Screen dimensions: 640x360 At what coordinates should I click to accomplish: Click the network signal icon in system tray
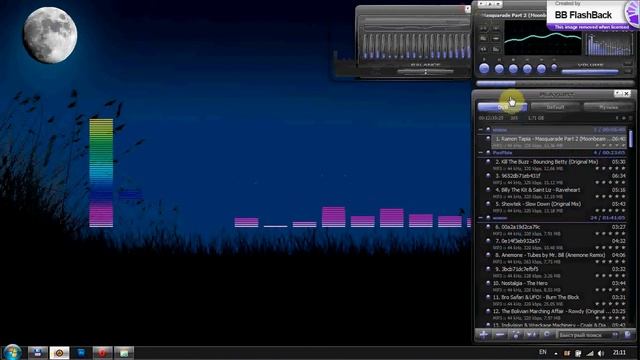[x=590, y=353]
